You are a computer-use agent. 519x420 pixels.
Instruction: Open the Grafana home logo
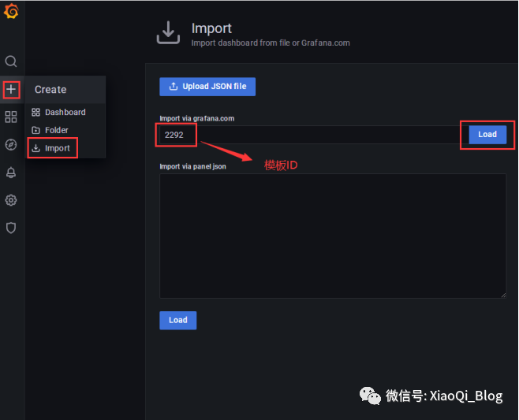[11, 11]
